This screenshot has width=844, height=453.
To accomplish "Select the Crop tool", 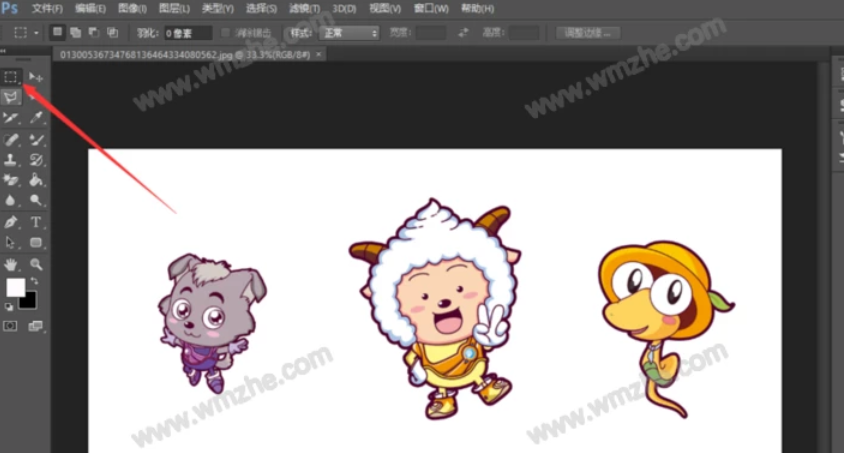I will coord(11,118).
